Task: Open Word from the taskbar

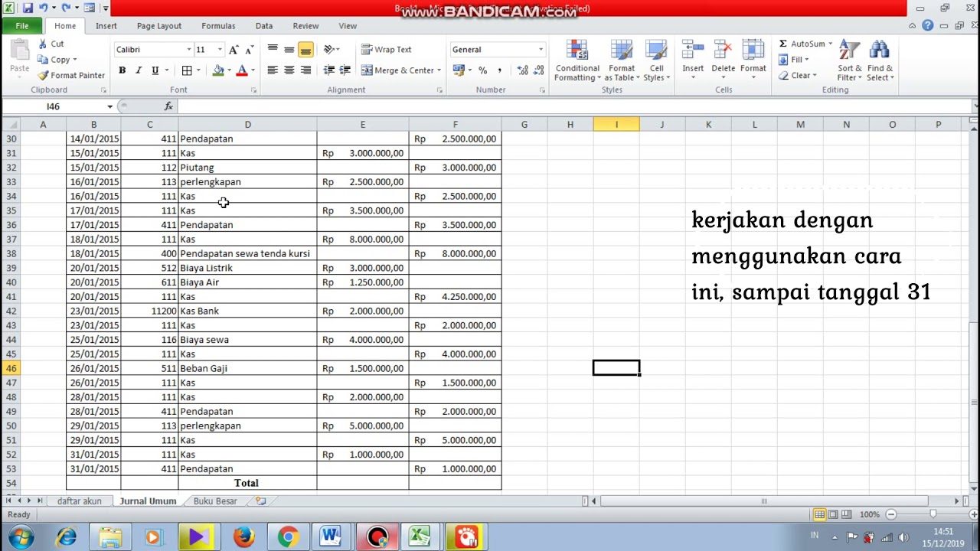Action: (331, 537)
